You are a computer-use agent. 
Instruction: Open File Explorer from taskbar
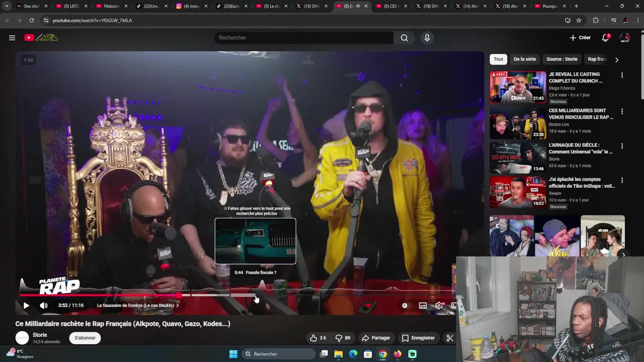pyautogui.click(x=339, y=354)
